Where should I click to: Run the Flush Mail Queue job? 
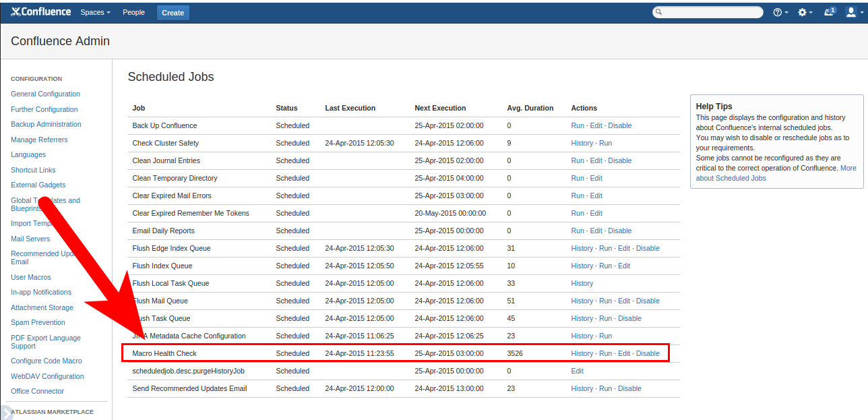tap(605, 301)
